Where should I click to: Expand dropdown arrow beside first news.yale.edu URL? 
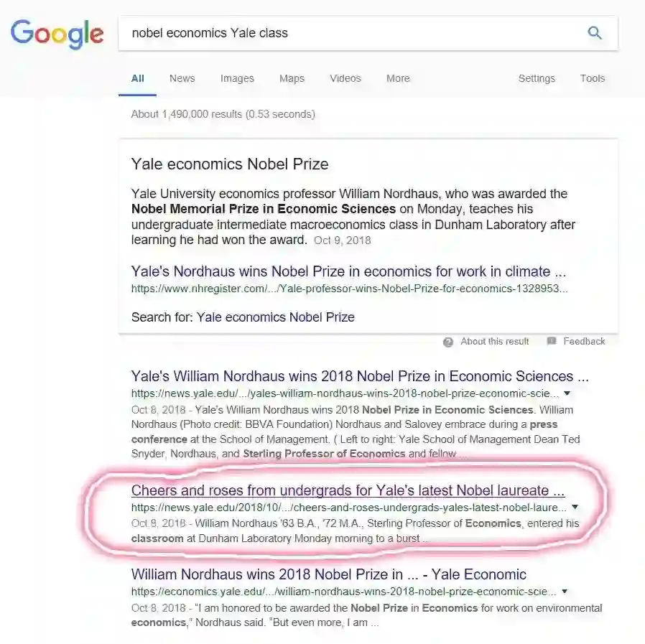567,393
